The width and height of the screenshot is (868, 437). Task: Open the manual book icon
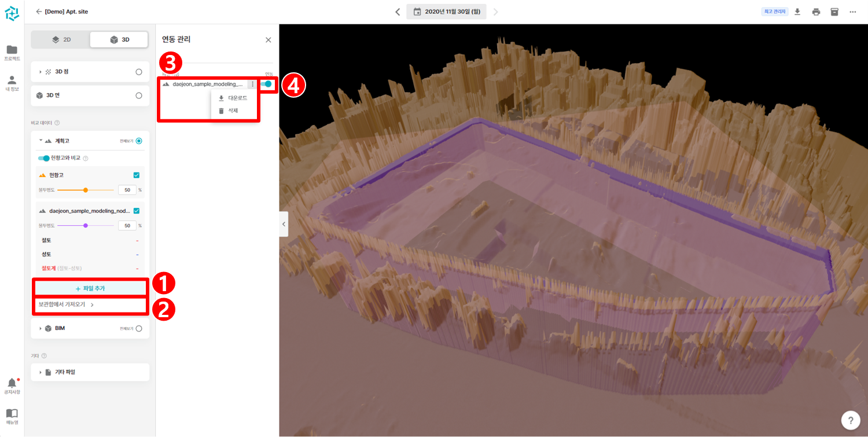[12, 413]
